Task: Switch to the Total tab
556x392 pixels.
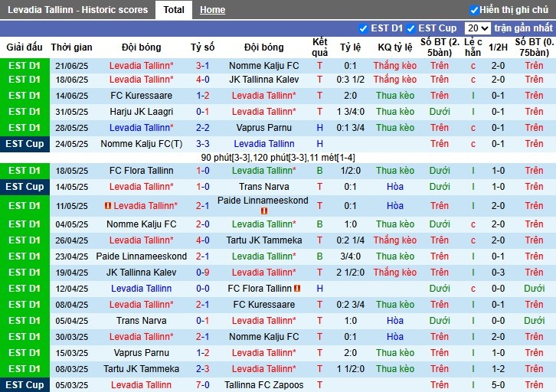Action: coord(174,9)
